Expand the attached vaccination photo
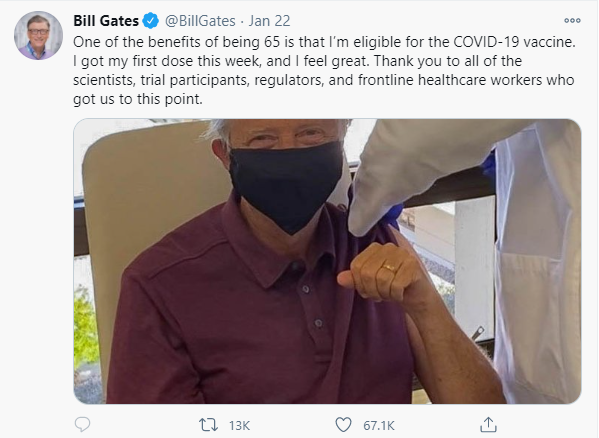 tap(327, 261)
